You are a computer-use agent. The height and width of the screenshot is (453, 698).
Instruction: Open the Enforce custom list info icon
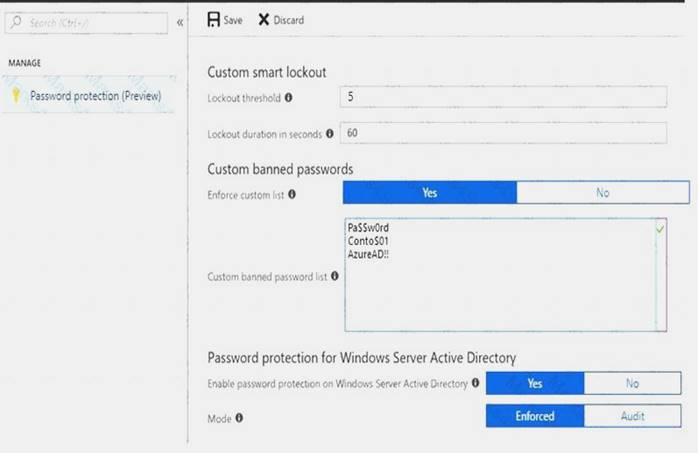pos(292,194)
